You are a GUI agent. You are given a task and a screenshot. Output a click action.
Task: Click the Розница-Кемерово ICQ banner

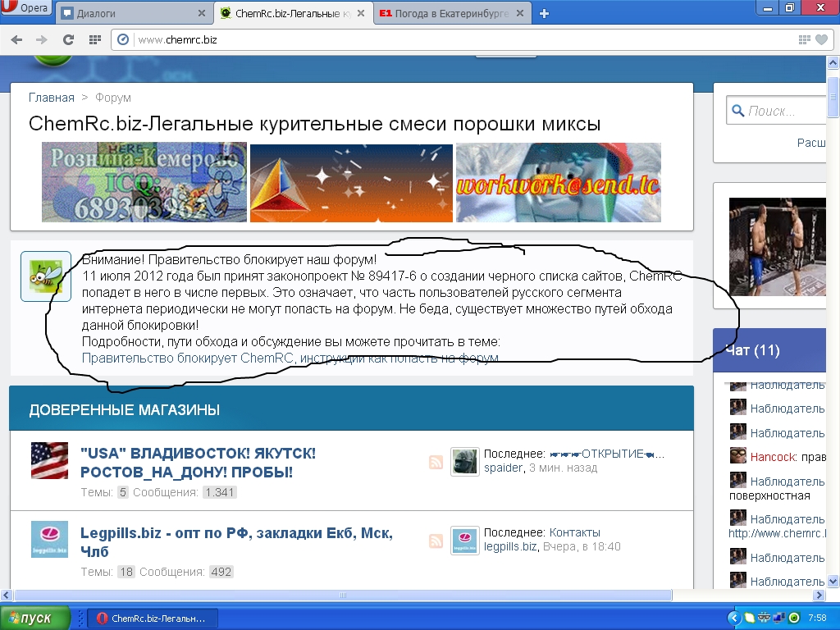(144, 182)
